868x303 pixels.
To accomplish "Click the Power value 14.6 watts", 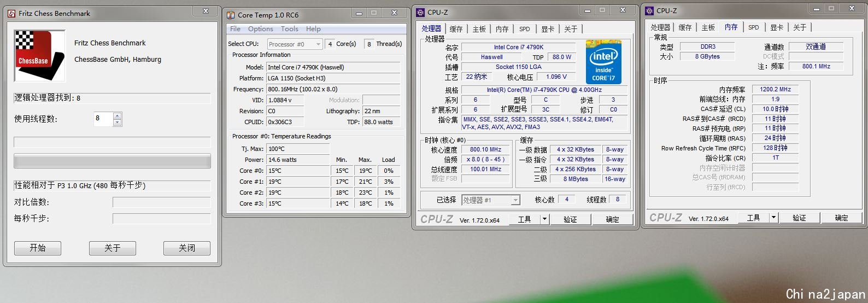I will point(298,160).
